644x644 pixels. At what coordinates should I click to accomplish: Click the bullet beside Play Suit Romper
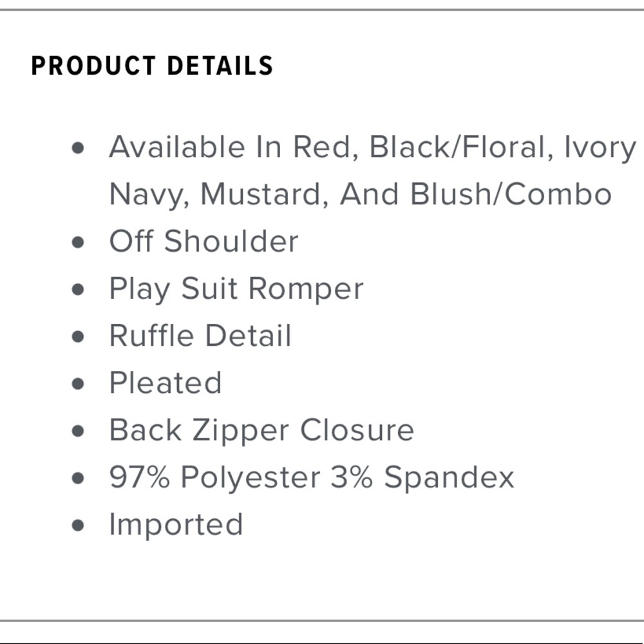78,289
